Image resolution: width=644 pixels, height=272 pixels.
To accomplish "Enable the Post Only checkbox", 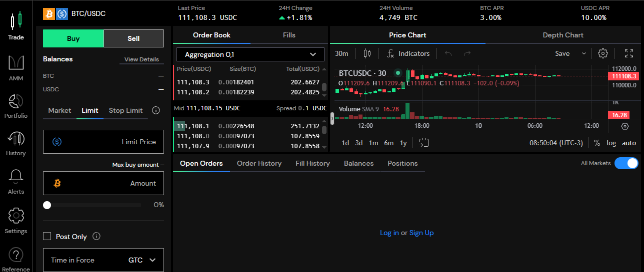I will click(47, 237).
